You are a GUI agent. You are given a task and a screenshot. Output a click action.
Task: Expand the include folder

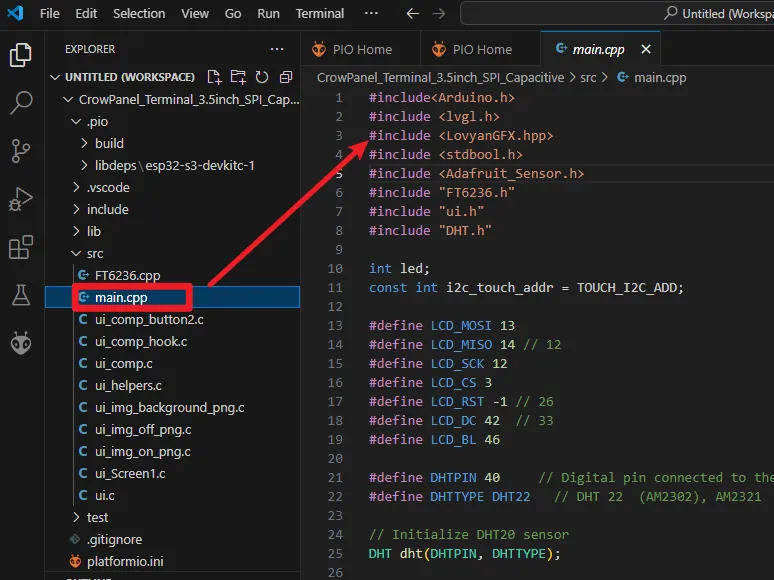107,209
